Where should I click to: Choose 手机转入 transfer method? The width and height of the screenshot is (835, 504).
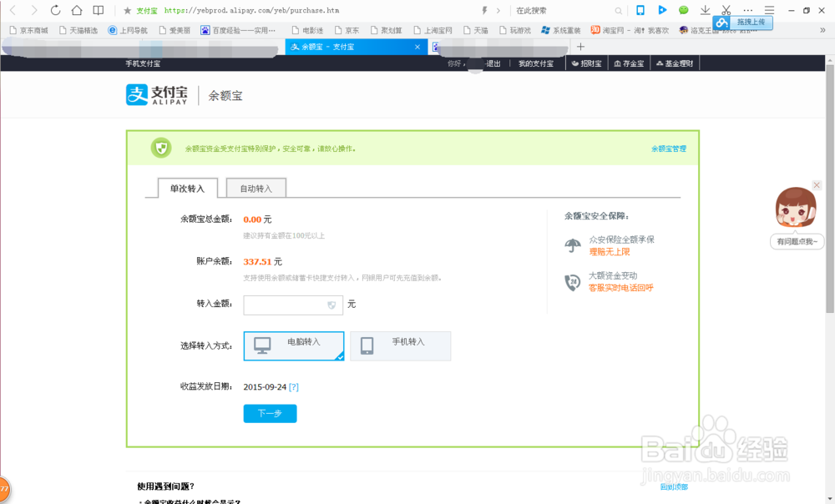(401, 346)
